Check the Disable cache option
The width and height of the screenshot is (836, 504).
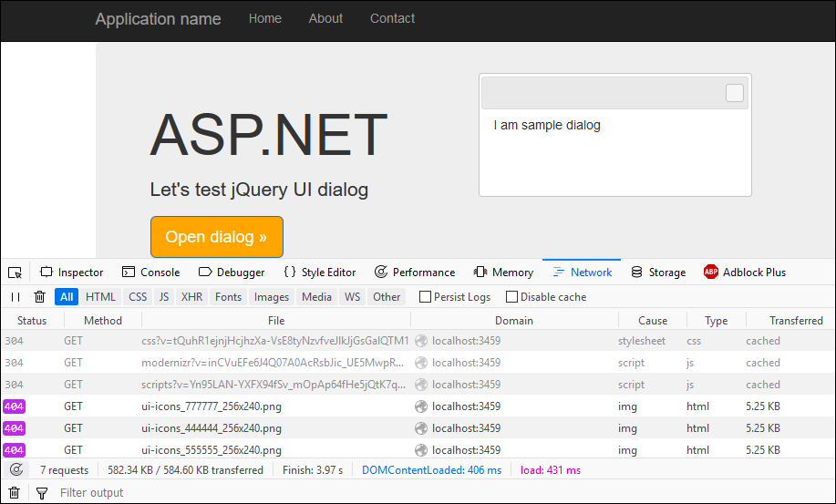[511, 297]
